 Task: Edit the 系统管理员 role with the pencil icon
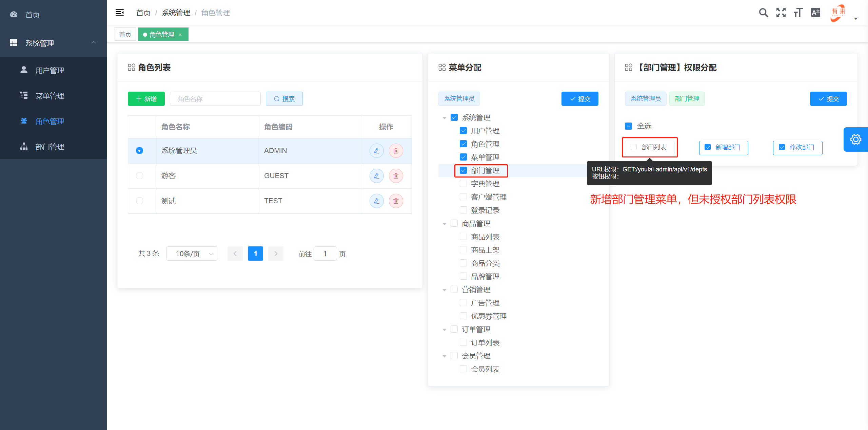[376, 150]
